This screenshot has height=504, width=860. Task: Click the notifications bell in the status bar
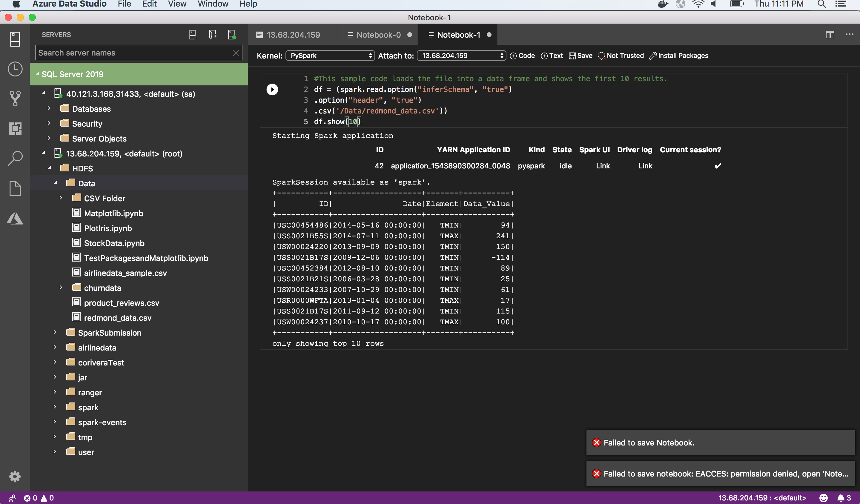(841, 498)
